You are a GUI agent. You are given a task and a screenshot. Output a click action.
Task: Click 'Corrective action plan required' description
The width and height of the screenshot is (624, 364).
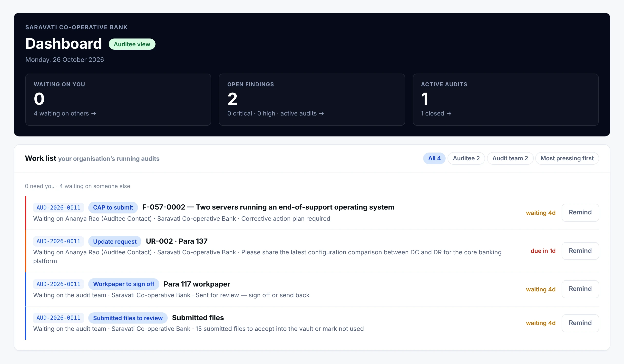pos(286,219)
